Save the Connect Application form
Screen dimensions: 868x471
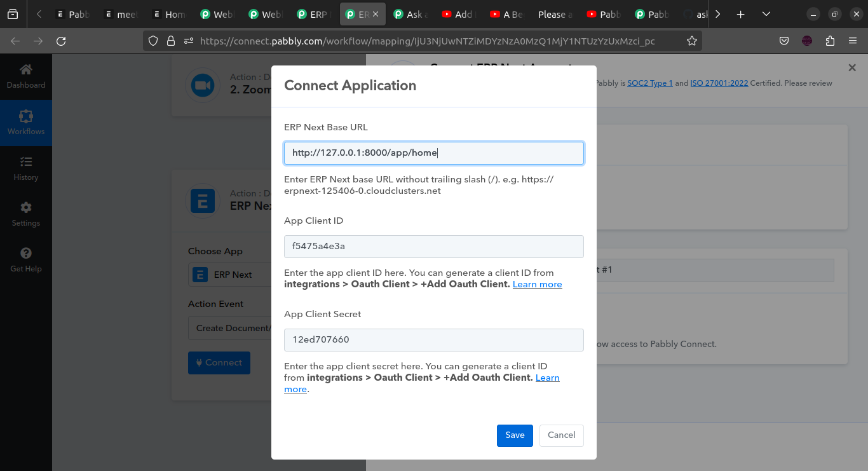click(515, 435)
